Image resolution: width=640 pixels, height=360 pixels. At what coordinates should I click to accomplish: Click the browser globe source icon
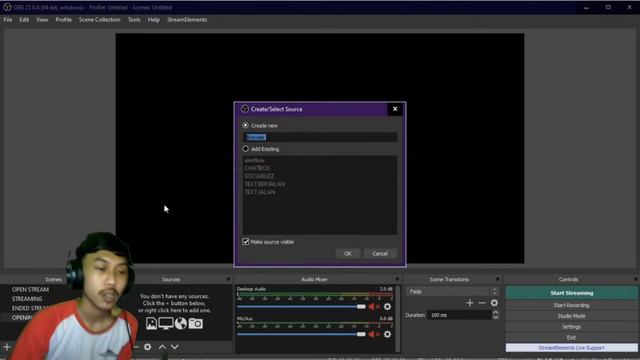tap(181, 323)
